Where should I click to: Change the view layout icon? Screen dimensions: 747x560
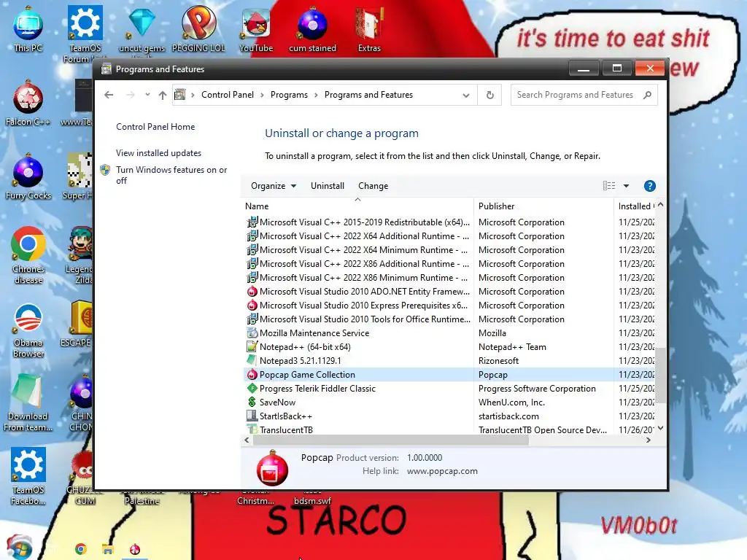tap(609, 186)
